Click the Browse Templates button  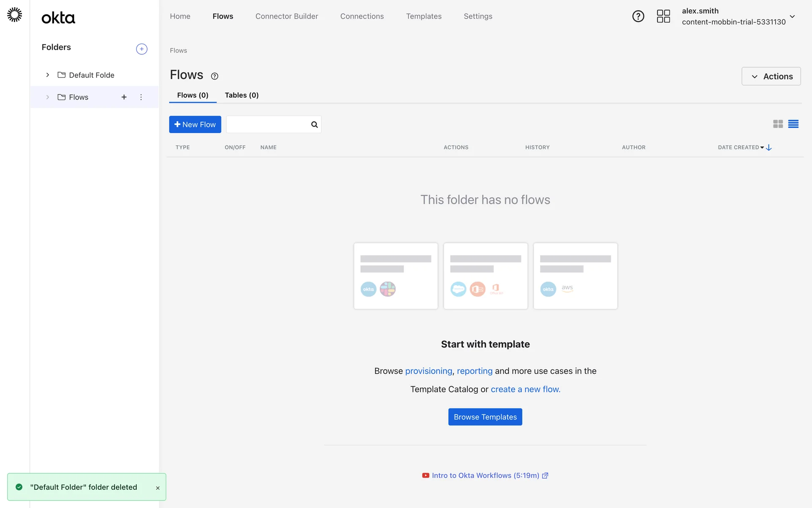pyautogui.click(x=485, y=417)
